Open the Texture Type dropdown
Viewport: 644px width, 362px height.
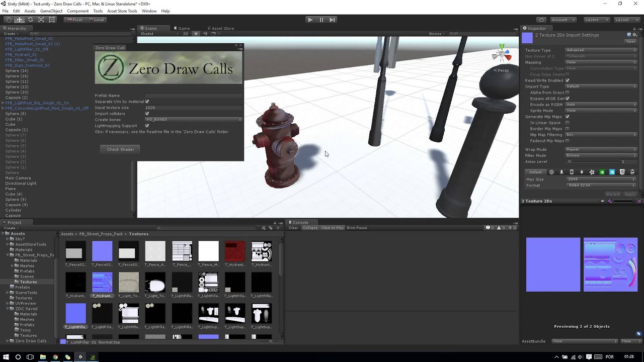(601, 50)
